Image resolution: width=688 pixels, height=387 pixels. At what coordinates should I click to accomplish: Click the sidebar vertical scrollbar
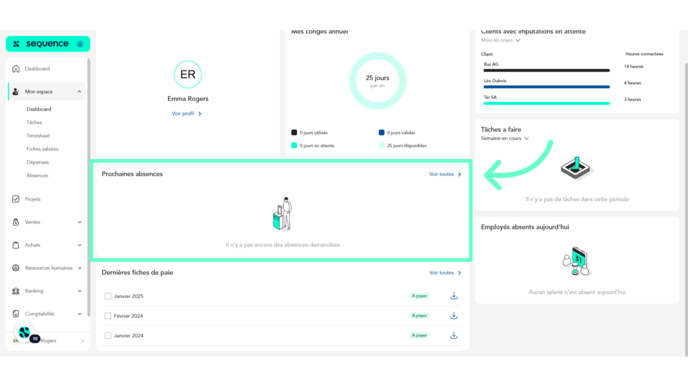(x=89, y=187)
